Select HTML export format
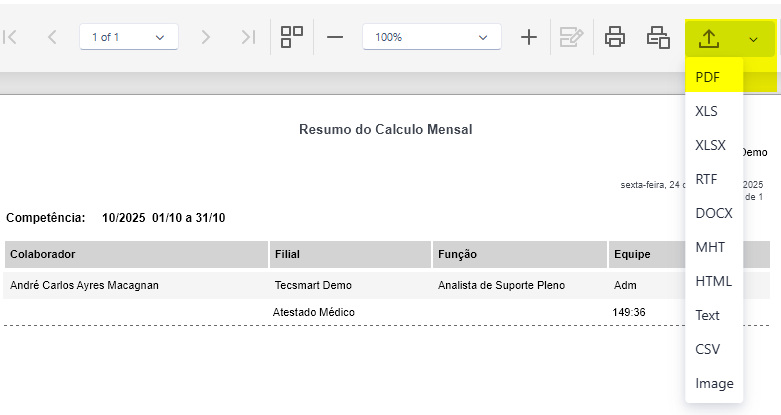 tap(714, 281)
